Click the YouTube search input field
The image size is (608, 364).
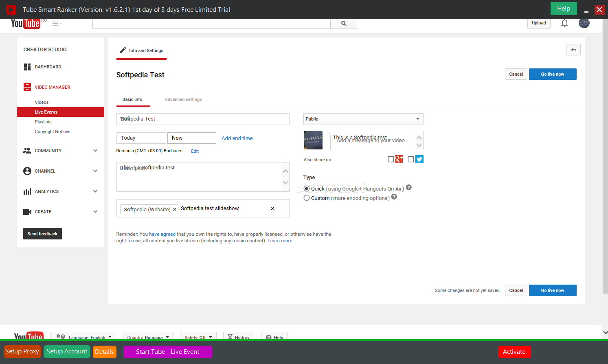click(x=211, y=24)
